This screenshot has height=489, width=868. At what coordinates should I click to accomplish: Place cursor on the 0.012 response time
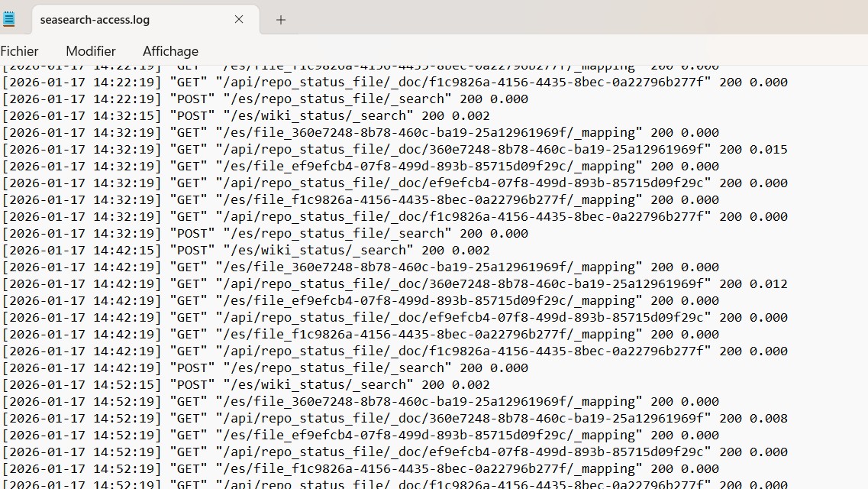[x=768, y=283]
